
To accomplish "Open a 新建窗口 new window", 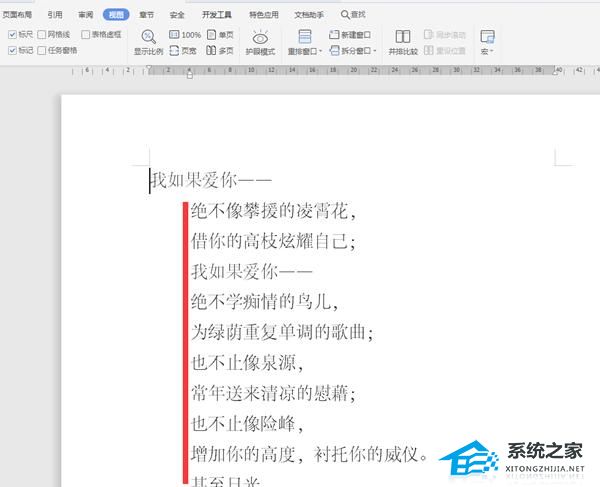I will pyautogui.click(x=350, y=35).
